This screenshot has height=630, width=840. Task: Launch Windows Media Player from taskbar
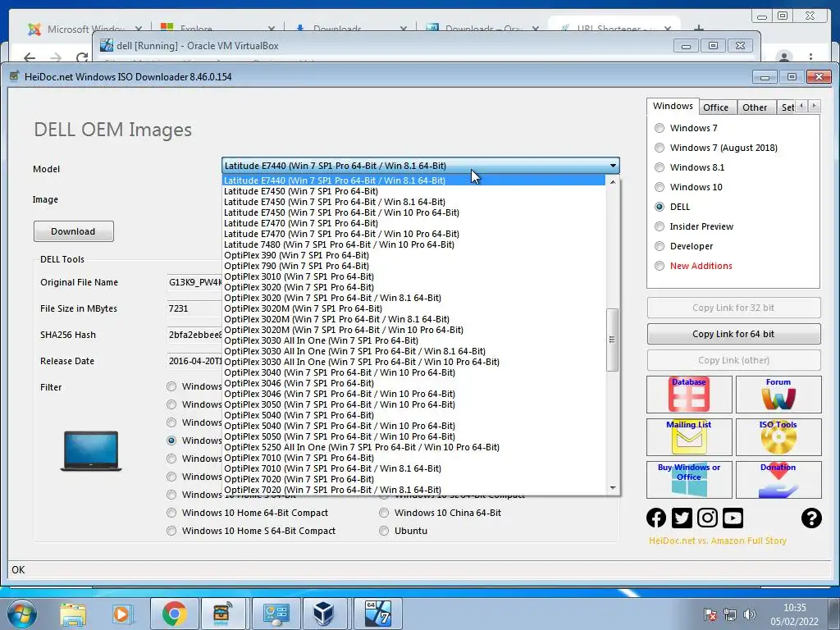click(121, 614)
